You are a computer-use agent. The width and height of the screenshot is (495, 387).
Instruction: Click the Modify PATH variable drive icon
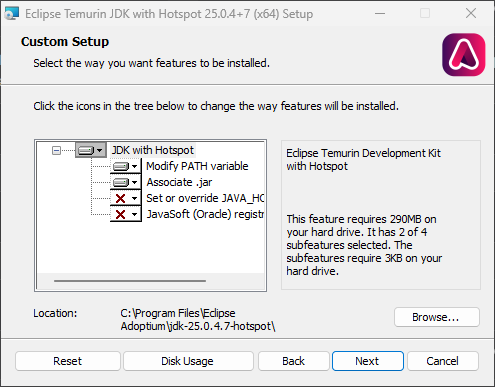click(121, 166)
